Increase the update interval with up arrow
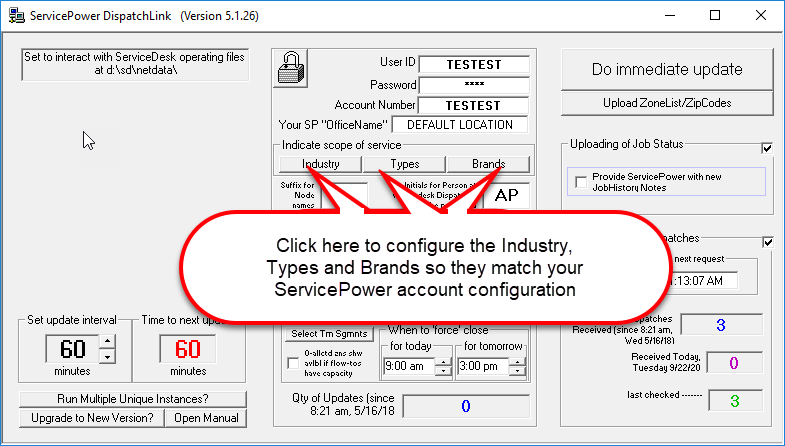 click(x=109, y=343)
